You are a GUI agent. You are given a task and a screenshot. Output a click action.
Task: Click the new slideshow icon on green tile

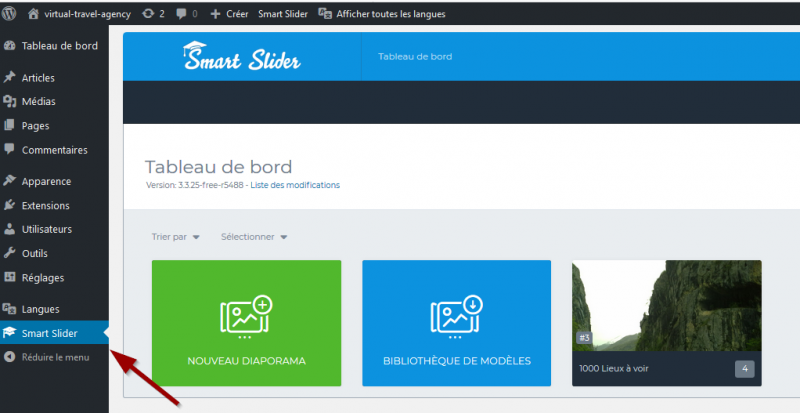246,317
